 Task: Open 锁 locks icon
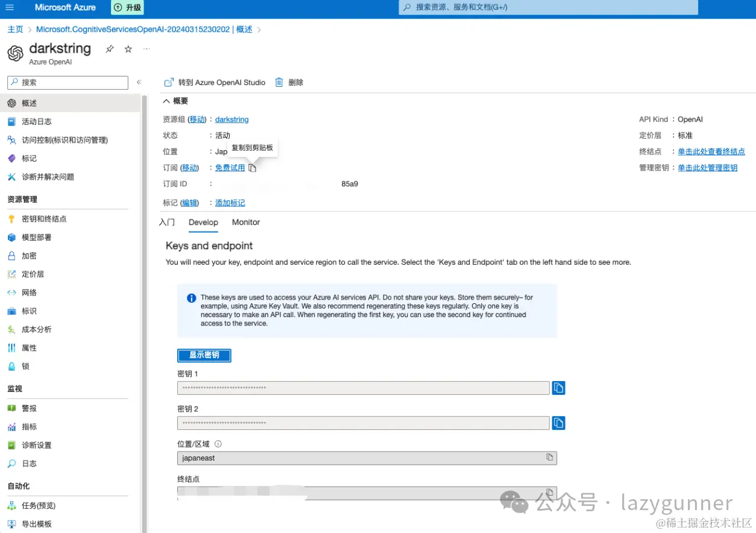click(11, 366)
